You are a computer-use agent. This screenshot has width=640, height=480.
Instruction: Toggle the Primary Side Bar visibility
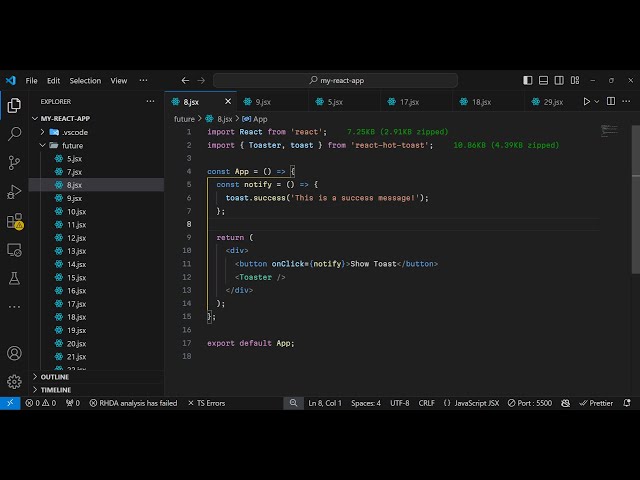pyautogui.click(x=528, y=80)
